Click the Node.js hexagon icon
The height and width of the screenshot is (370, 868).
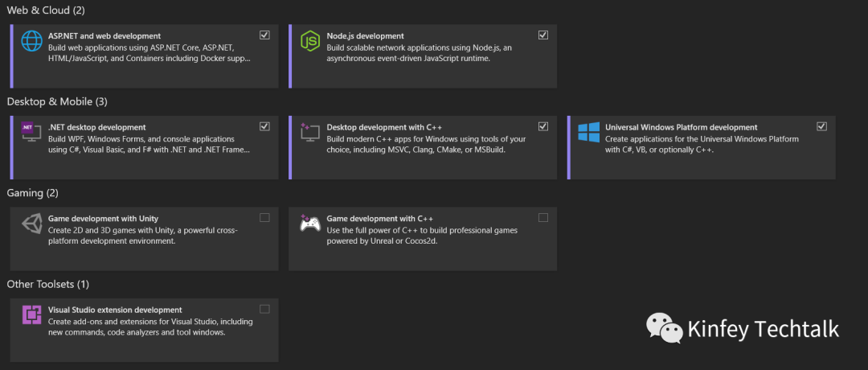(310, 41)
